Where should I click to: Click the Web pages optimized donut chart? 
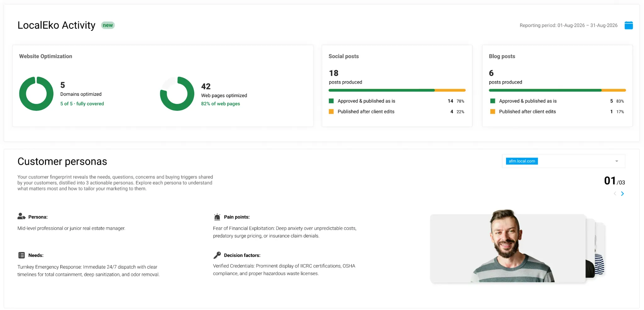pos(177,94)
